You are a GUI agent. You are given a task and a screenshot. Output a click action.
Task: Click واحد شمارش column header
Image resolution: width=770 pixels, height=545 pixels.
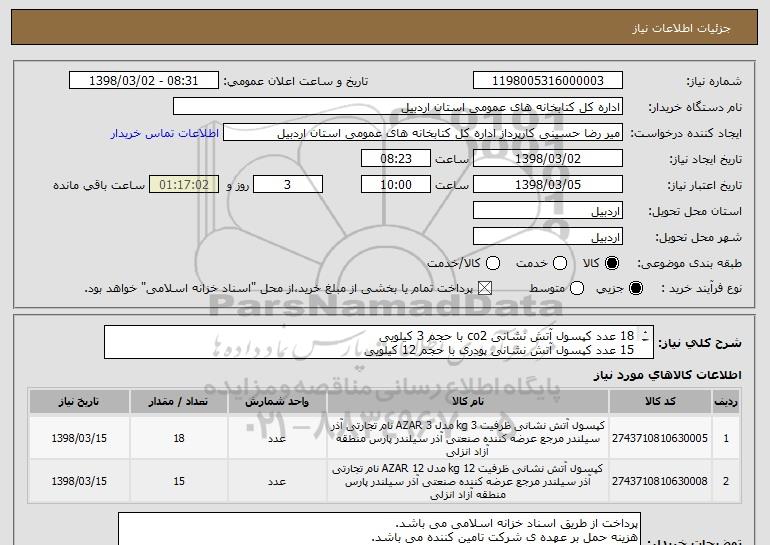[x=277, y=402]
